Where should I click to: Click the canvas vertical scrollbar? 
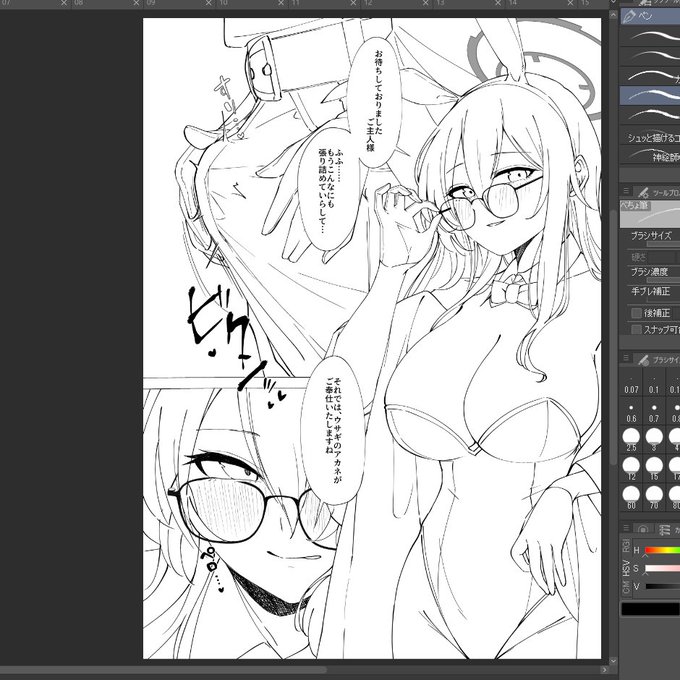(613, 338)
